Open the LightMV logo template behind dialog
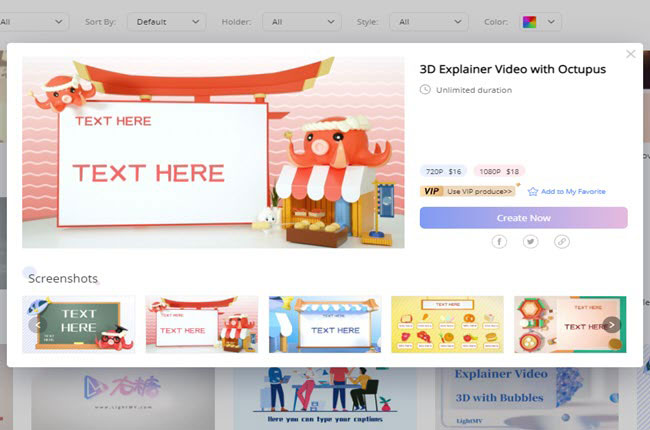The image size is (650, 430). point(123,398)
